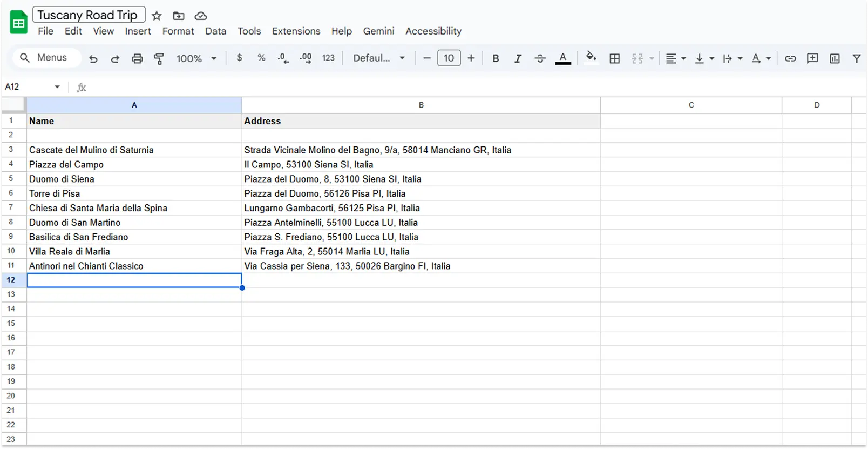
Task: Select the Address header cell
Action: 421,121
